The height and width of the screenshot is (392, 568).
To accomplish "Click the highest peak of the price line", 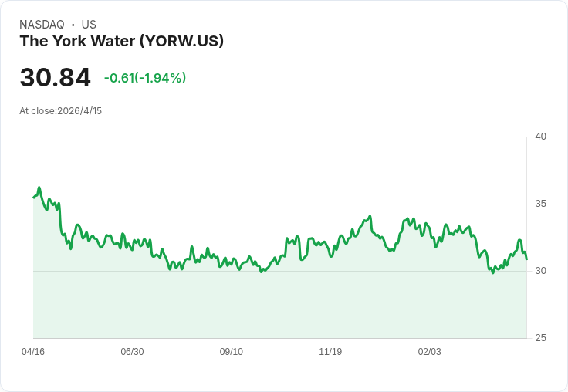I will click(x=39, y=188).
